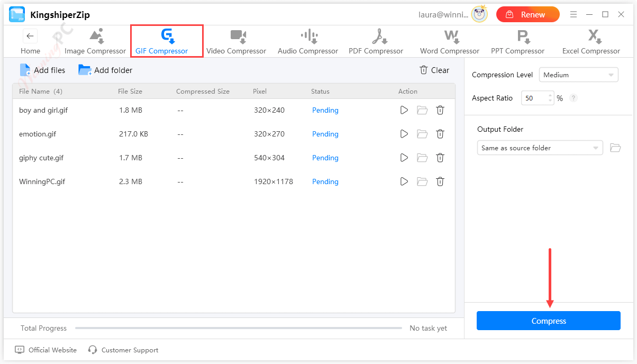
Task: Click the laura@winni... account name
Action: click(x=443, y=15)
